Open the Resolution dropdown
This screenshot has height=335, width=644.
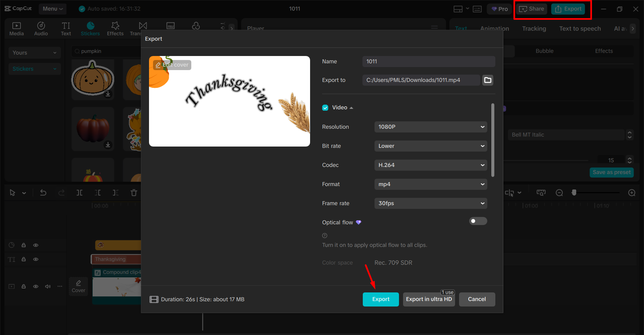click(431, 127)
